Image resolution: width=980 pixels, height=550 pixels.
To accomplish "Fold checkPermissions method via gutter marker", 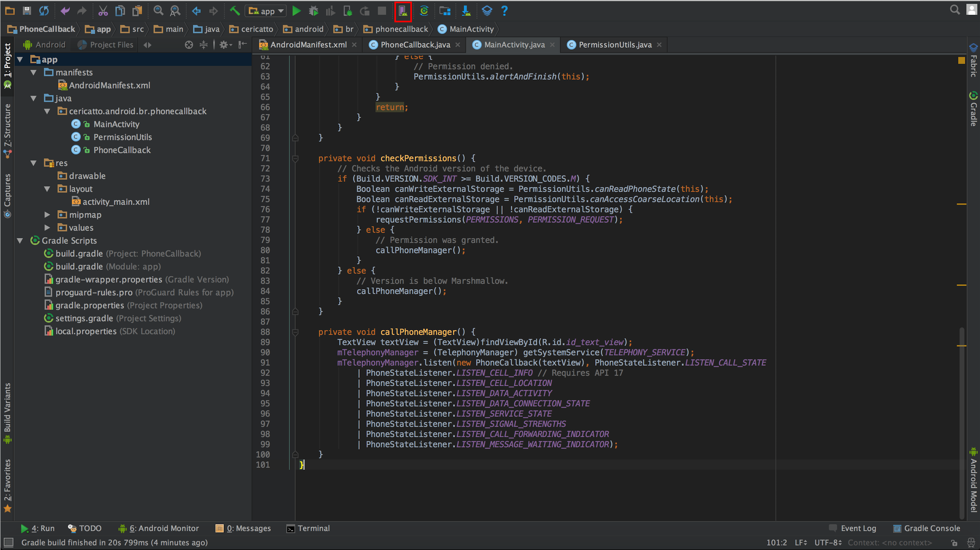I will (x=295, y=159).
